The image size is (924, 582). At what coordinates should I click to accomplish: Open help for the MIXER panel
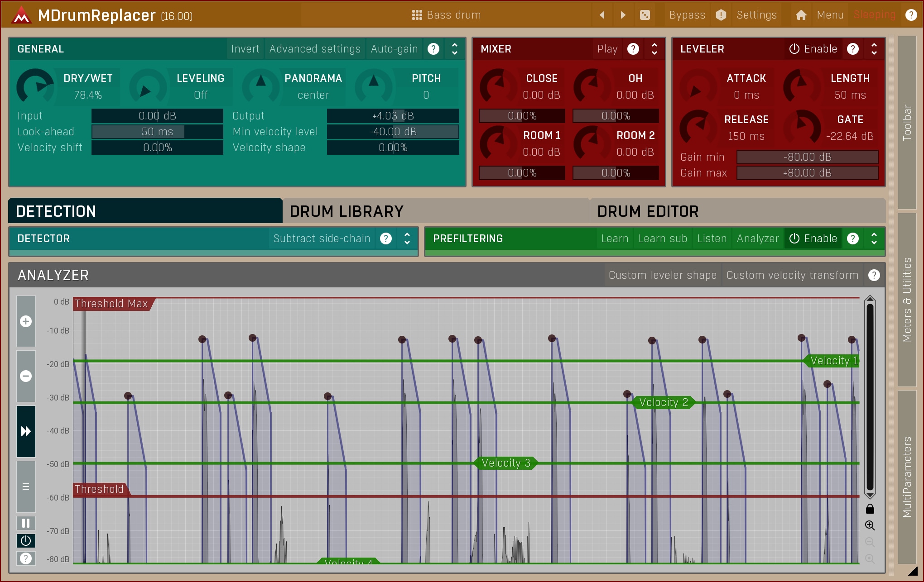click(633, 49)
